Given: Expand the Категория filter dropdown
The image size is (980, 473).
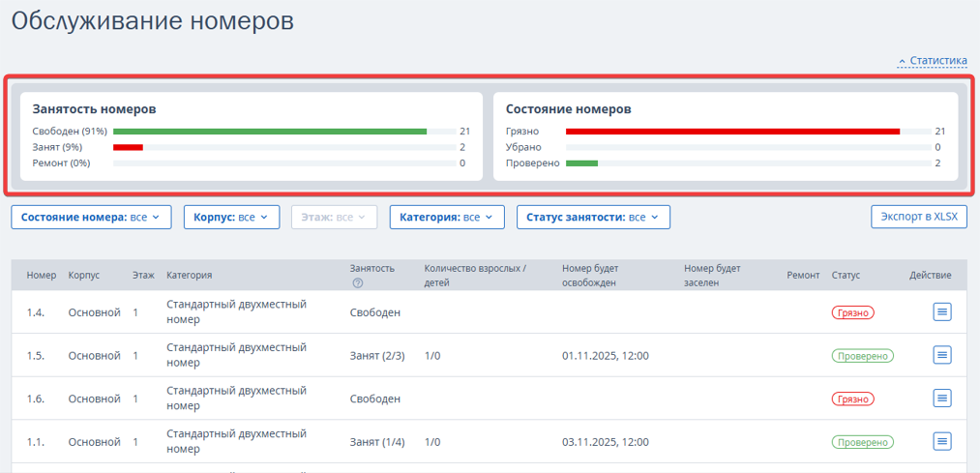Looking at the screenshot, I should click(x=446, y=218).
